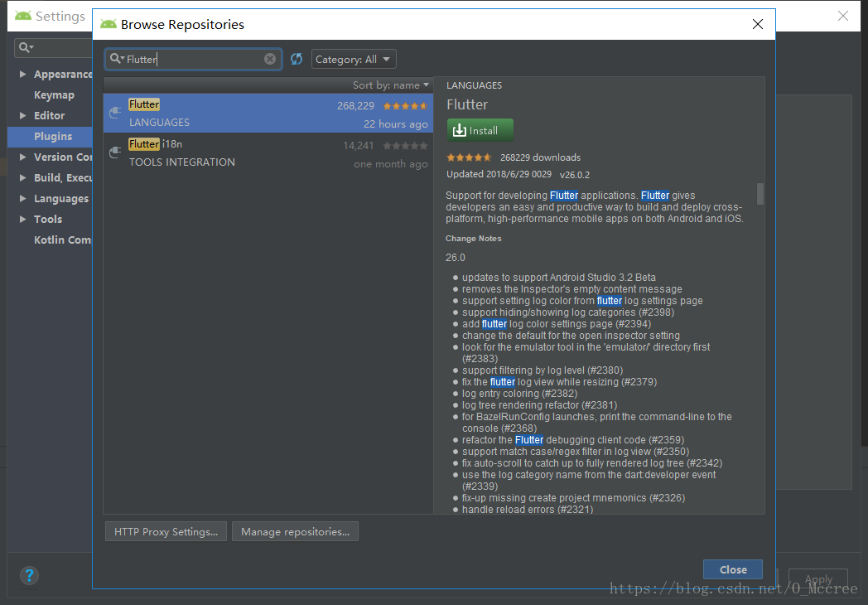Select Keymap in Settings sidebar

point(54,94)
